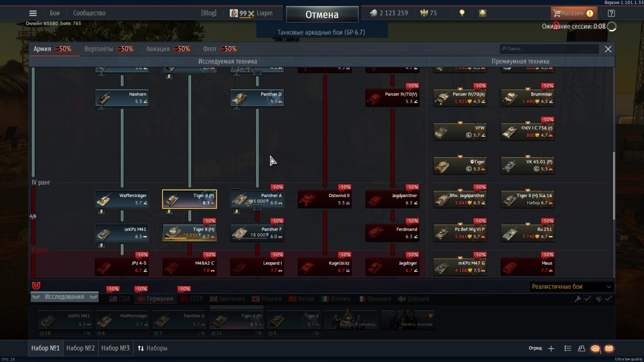
Task: Open the hamburger main menu
Action: pyautogui.click(x=33, y=14)
